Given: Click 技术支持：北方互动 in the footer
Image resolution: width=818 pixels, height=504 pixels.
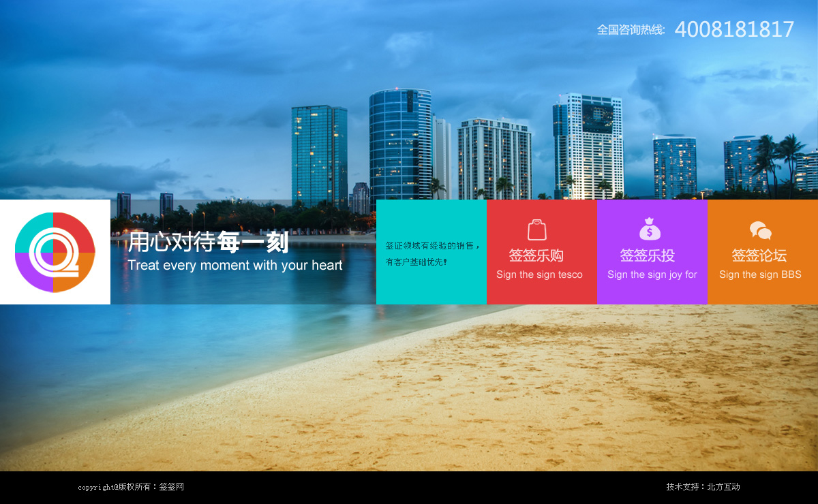Looking at the screenshot, I should [703, 487].
